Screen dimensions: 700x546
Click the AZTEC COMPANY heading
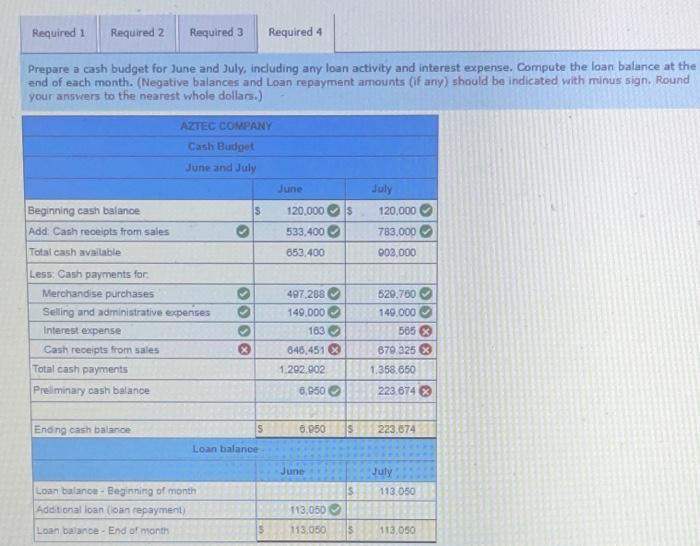click(226, 126)
